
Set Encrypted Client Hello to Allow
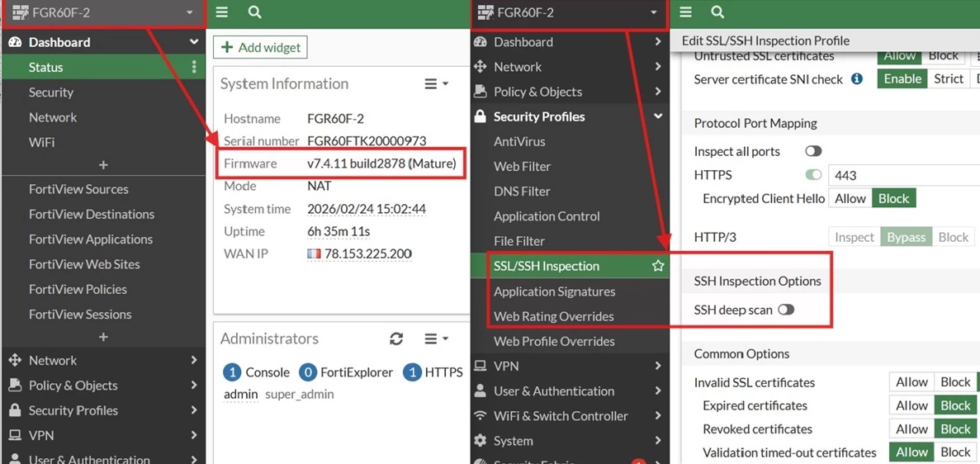850,199
